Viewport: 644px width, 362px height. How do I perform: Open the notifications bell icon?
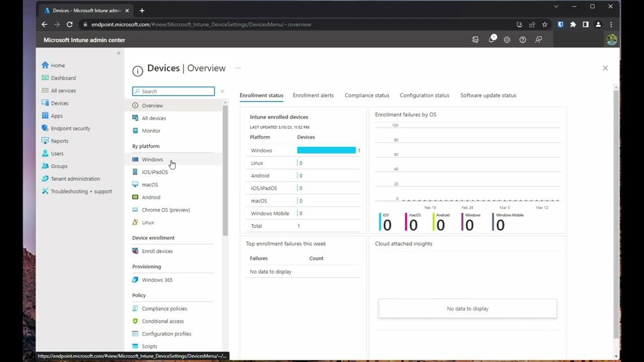click(x=492, y=40)
